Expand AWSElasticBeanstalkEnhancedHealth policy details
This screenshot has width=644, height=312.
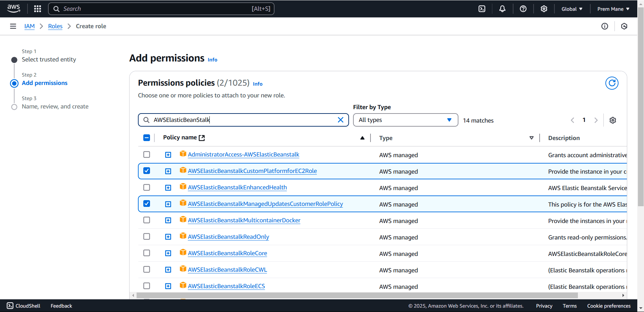pyautogui.click(x=168, y=188)
